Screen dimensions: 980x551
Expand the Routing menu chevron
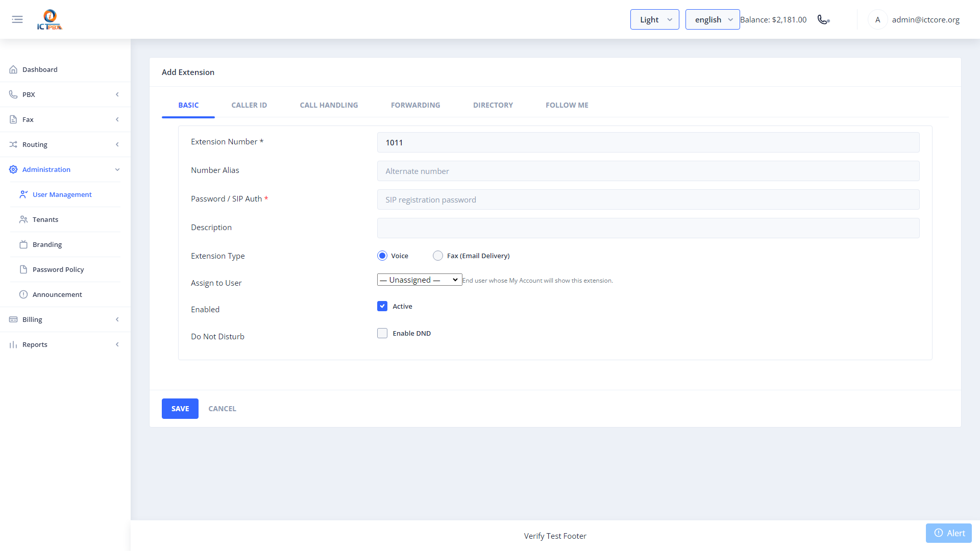[x=117, y=144]
